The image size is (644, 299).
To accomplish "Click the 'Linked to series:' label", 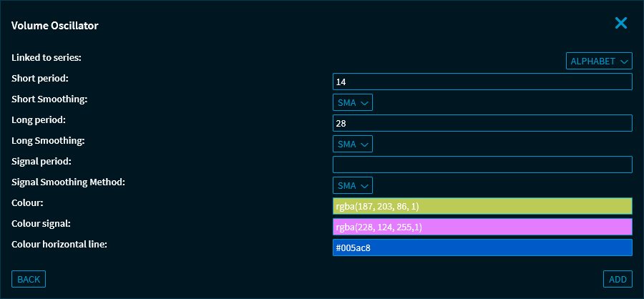I will point(47,57).
